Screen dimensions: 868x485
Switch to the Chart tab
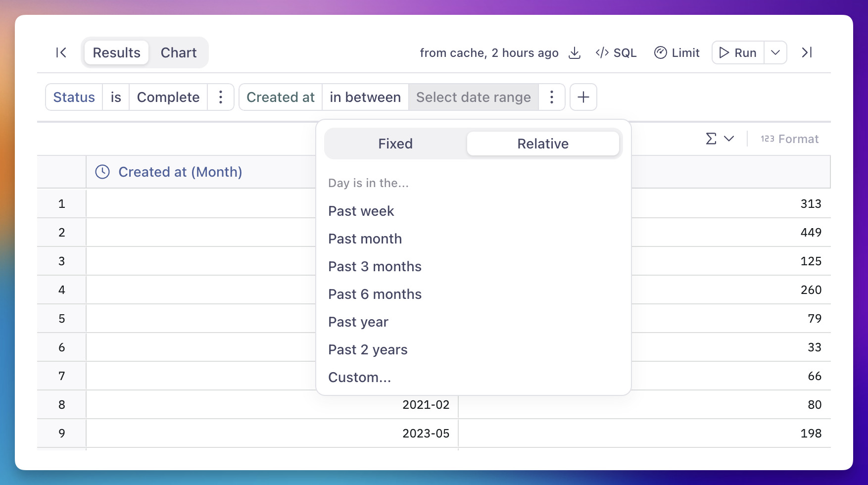point(178,52)
